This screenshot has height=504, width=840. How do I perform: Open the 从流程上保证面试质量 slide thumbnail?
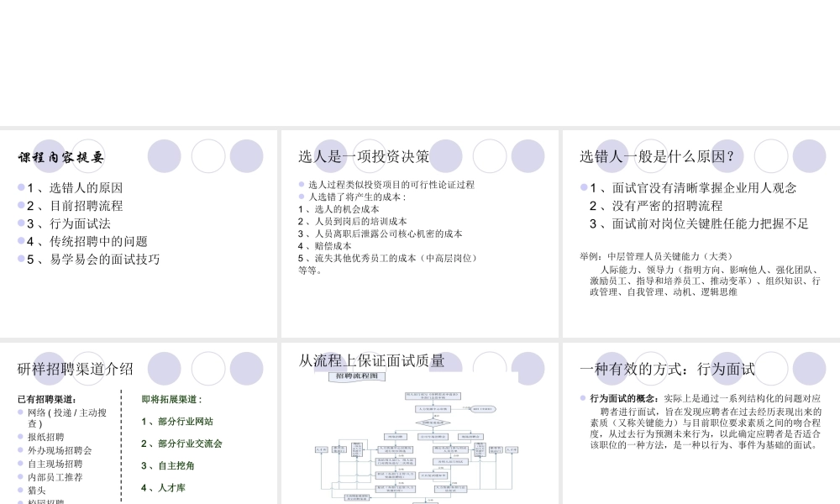point(419,423)
